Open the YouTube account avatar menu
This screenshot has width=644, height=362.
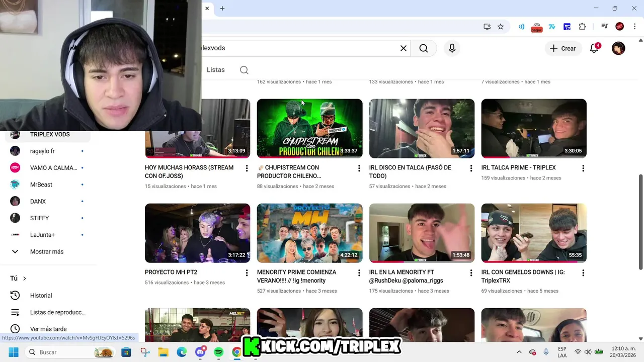click(618, 48)
